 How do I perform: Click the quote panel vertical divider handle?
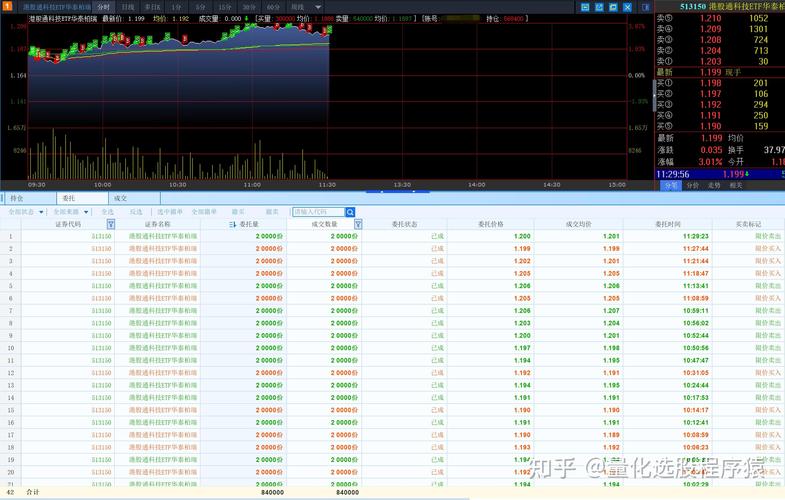click(653, 95)
